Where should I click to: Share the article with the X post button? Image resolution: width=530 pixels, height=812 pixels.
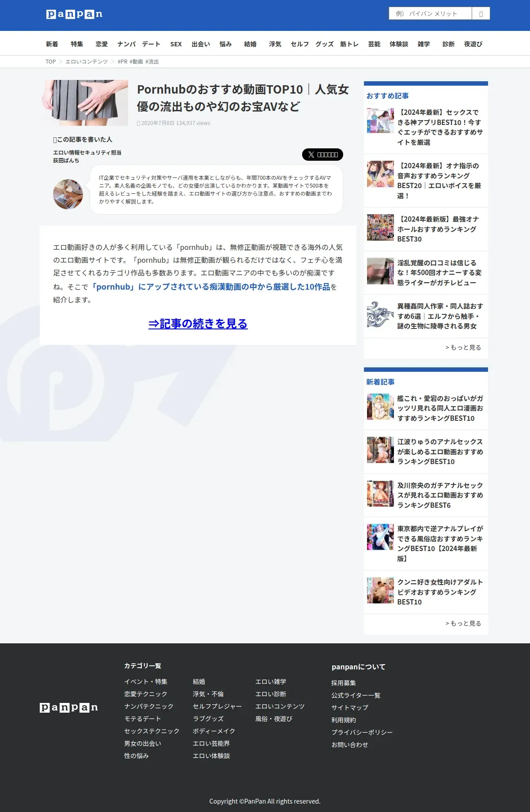(x=322, y=155)
